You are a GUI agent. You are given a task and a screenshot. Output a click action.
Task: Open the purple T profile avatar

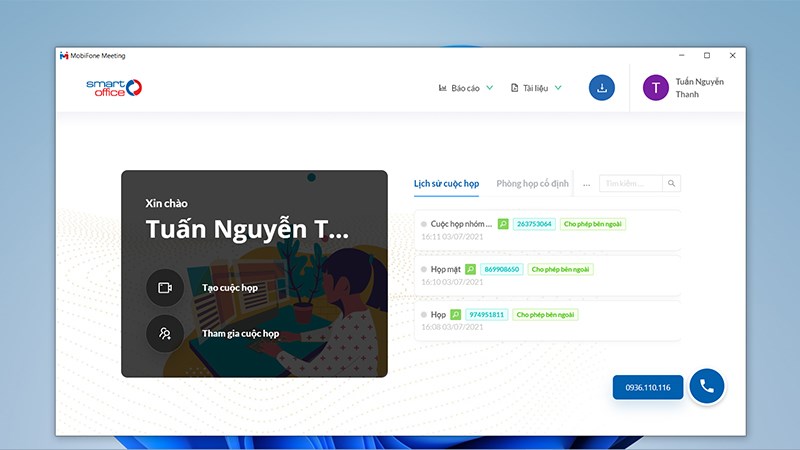(x=656, y=88)
